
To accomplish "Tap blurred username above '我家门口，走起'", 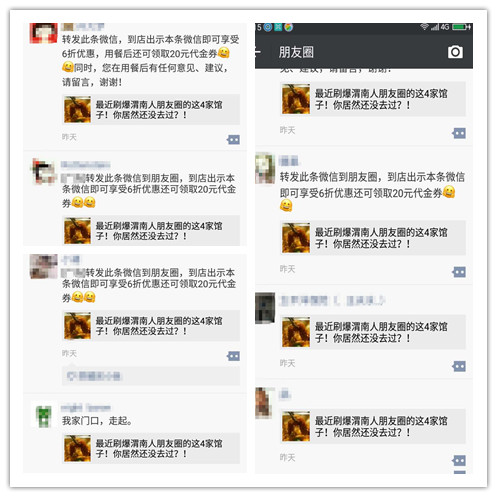I will [86, 408].
